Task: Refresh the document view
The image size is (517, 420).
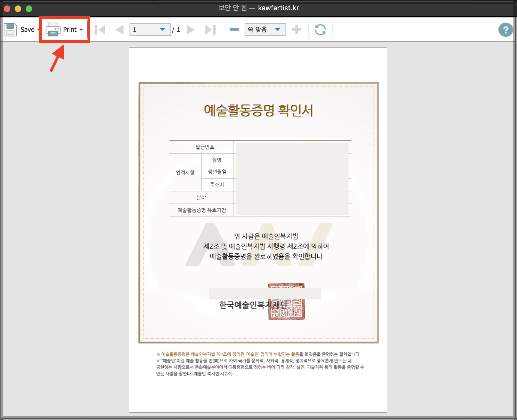Action: 320,29
